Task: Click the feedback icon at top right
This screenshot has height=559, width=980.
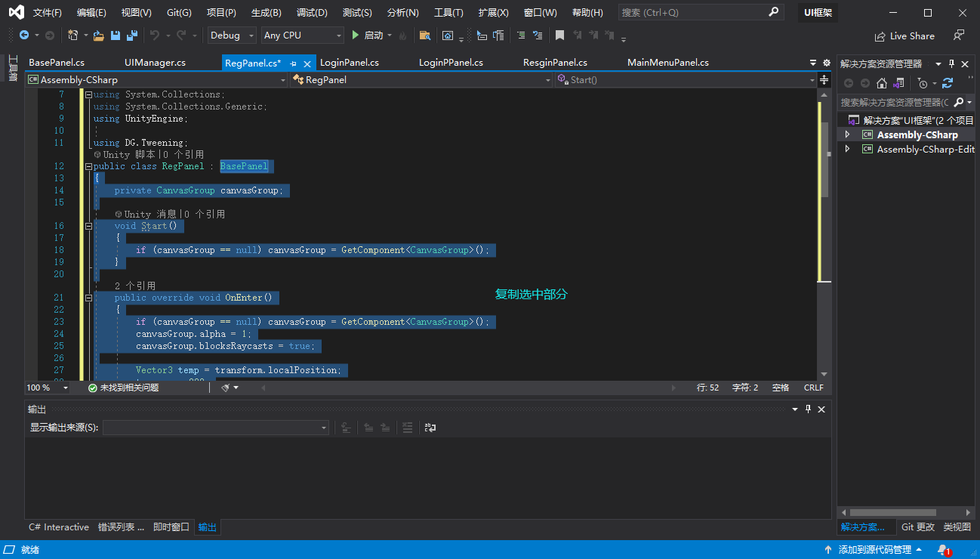Action: coord(959,36)
